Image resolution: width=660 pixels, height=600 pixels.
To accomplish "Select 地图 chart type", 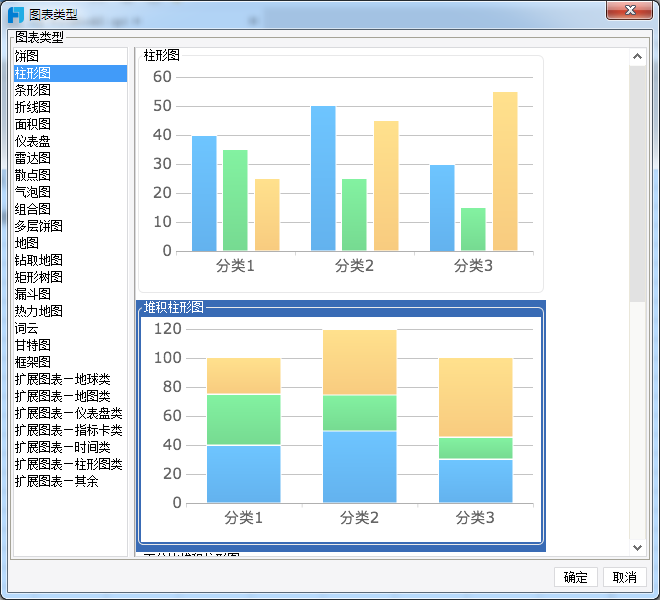I will point(70,243).
